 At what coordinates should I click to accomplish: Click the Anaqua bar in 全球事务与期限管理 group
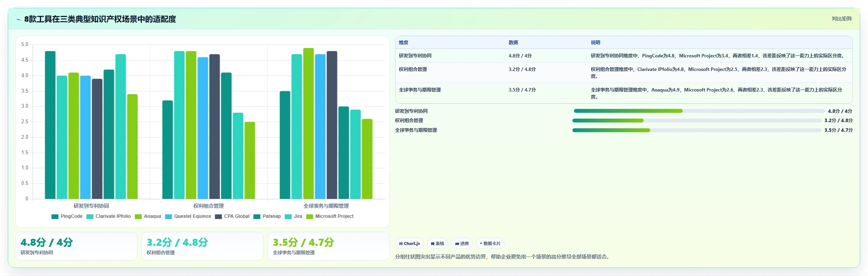pyautogui.click(x=308, y=123)
